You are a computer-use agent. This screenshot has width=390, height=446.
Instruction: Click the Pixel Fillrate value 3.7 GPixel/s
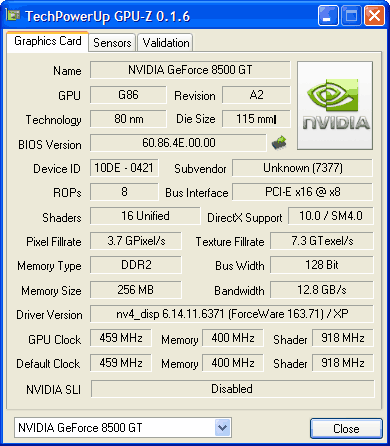click(x=136, y=241)
